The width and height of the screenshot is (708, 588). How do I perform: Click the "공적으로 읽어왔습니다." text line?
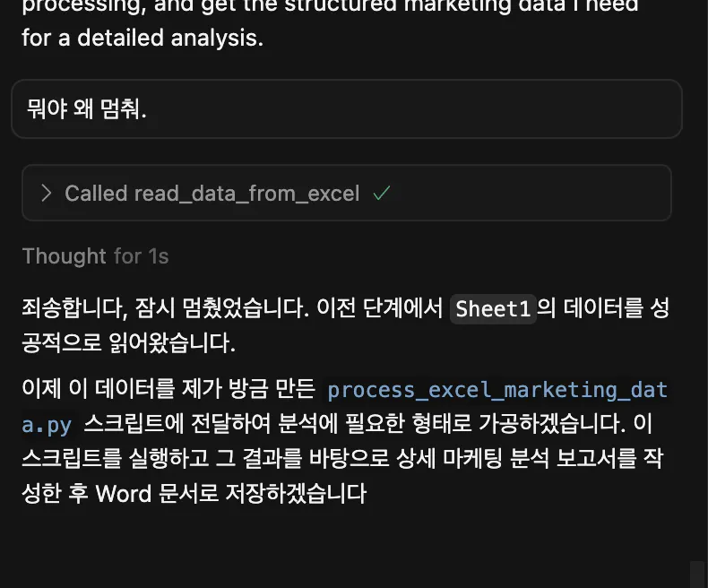tap(128, 344)
